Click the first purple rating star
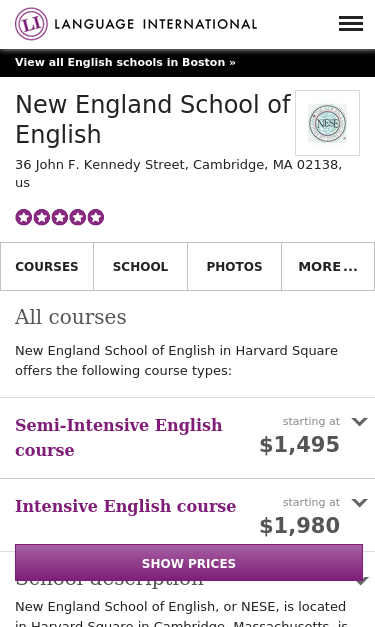375x627 pixels. [24, 217]
